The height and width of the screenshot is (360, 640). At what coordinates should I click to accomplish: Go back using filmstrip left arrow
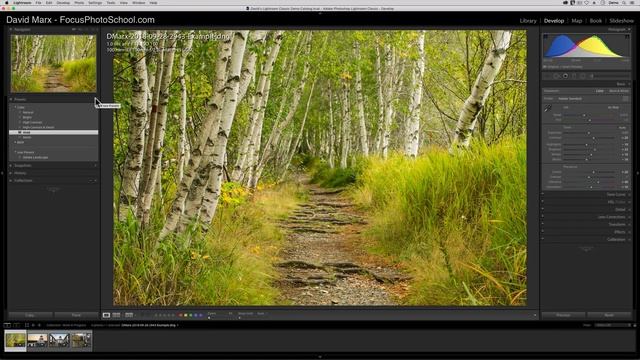[x=33, y=325]
